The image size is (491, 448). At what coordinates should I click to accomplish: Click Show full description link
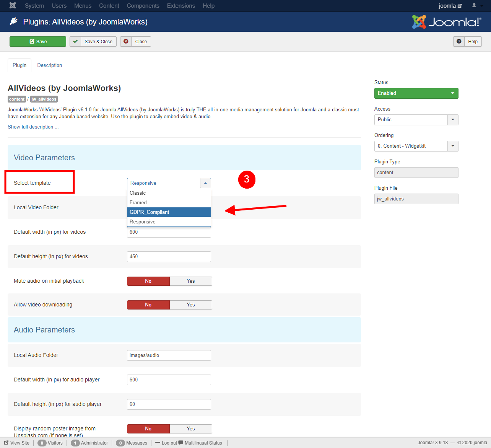[33, 127]
